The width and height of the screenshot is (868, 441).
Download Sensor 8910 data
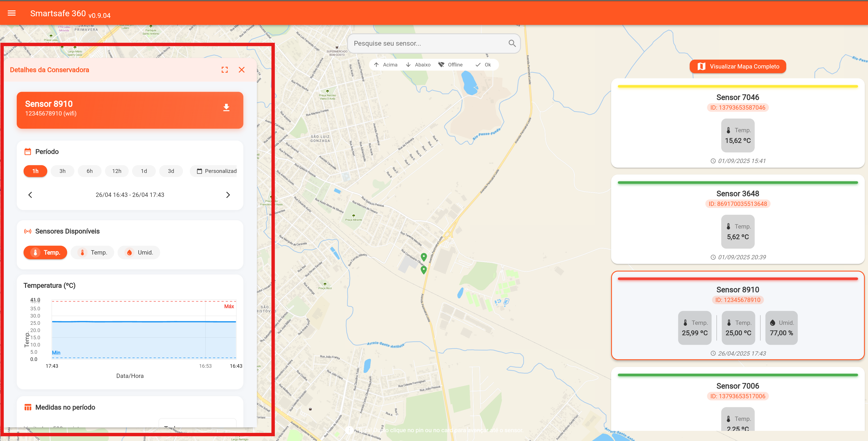click(x=226, y=107)
